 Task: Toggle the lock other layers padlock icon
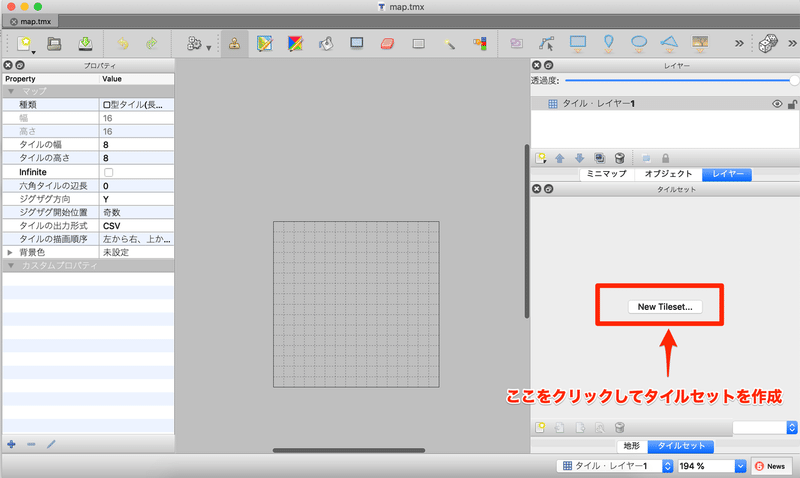tap(665, 158)
